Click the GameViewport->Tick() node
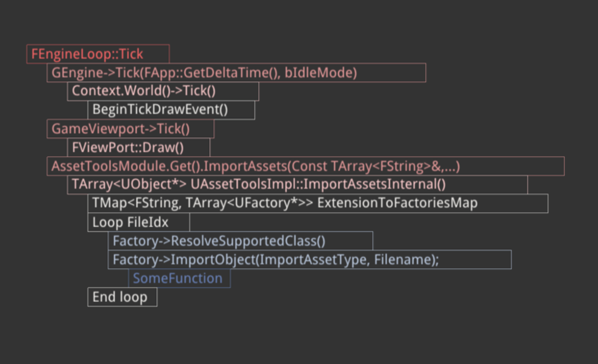 pos(121,129)
